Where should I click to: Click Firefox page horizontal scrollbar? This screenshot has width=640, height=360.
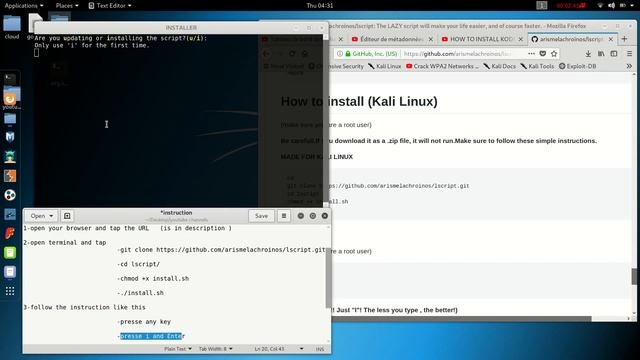(x=461, y=318)
